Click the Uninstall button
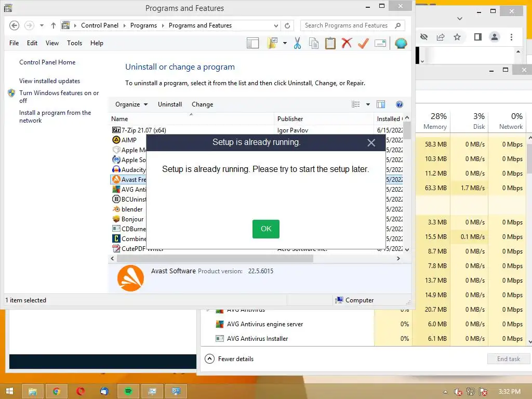 [170, 104]
